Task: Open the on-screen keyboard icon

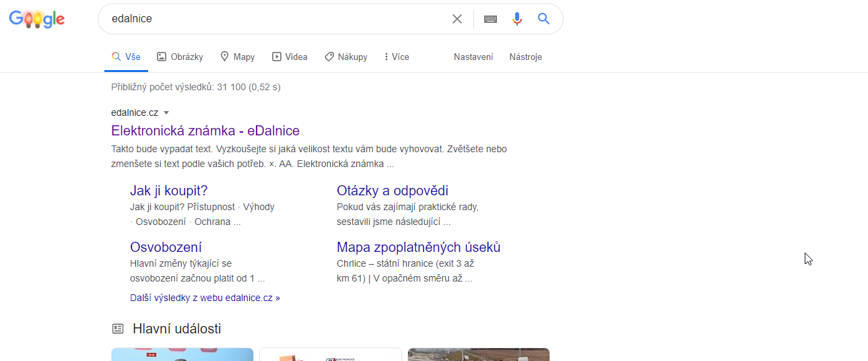Action: click(x=490, y=19)
